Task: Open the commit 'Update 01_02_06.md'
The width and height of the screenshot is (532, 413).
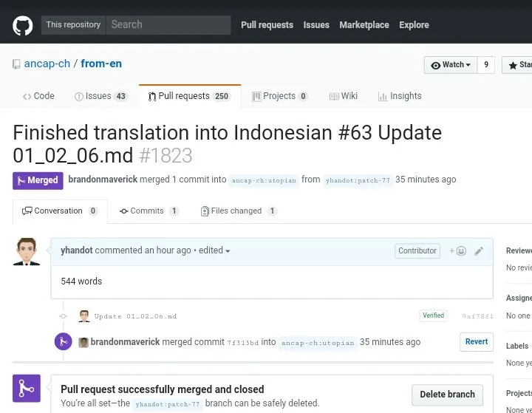Action: point(135,316)
